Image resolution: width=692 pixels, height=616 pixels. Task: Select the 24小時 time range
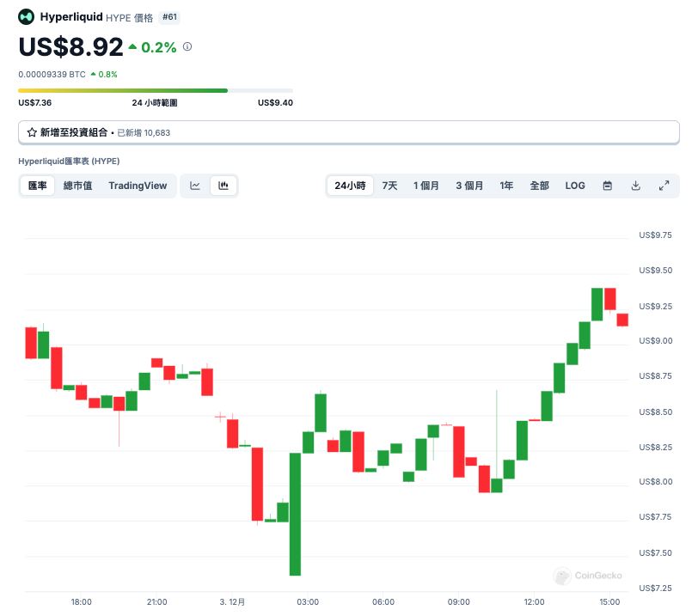350,186
